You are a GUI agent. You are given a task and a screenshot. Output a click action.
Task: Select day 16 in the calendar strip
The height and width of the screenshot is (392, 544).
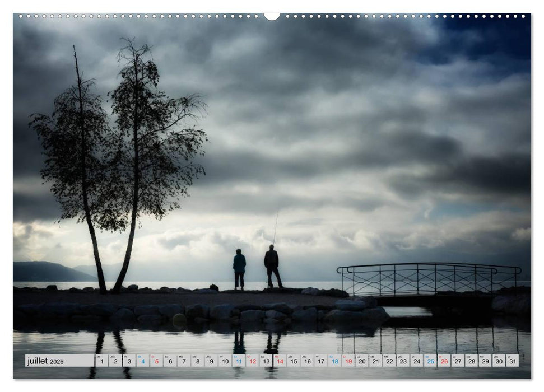pyautogui.click(x=307, y=361)
